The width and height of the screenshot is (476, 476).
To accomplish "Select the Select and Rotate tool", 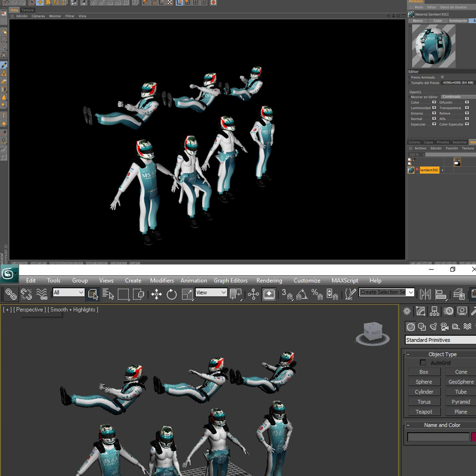I will coord(172,294).
